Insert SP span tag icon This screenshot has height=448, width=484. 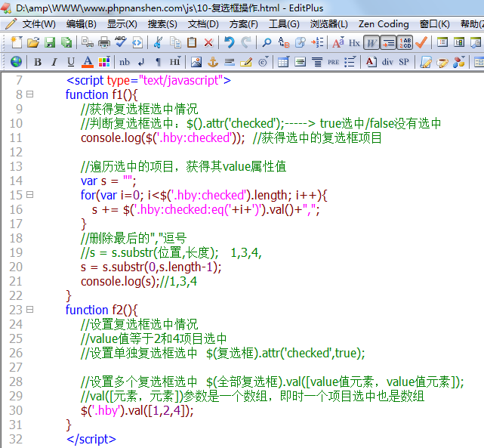coord(404,62)
